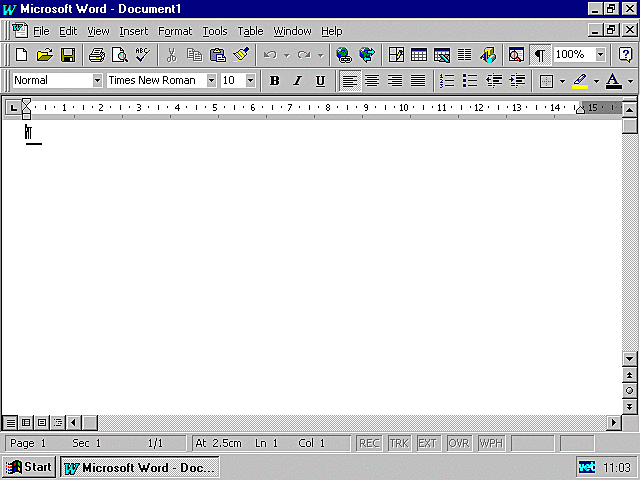The width and height of the screenshot is (640, 480).
Task: Apply yellow highlight color
Action: 580,81
